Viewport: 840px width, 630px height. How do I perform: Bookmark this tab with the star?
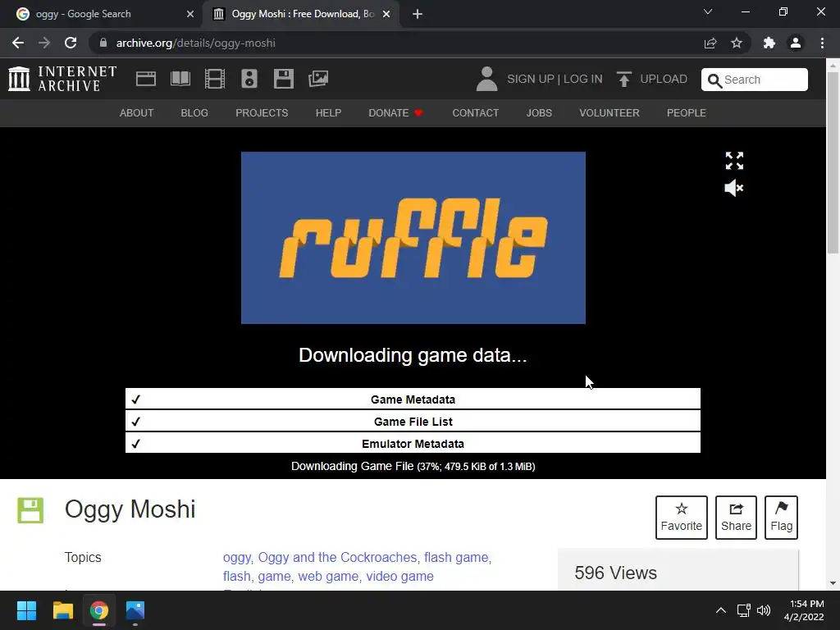tap(737, 43)
